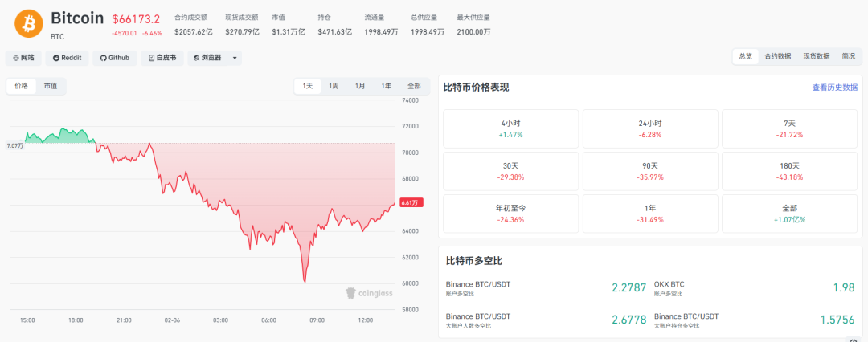Screen dimensions: 868x342
Task: Expand the 浏览器 dropdown arrow
Action: [x=235, y=58]
